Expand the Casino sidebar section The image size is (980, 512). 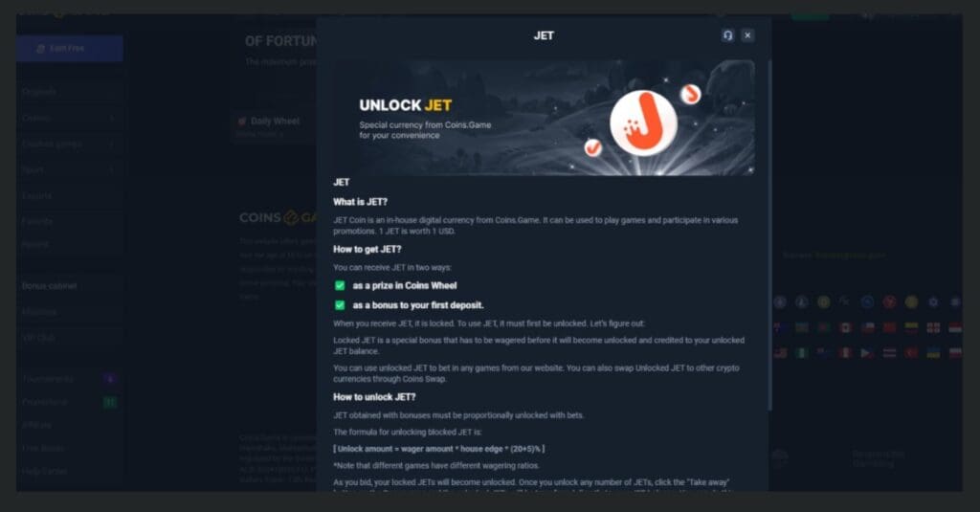[x=70, y=118]
